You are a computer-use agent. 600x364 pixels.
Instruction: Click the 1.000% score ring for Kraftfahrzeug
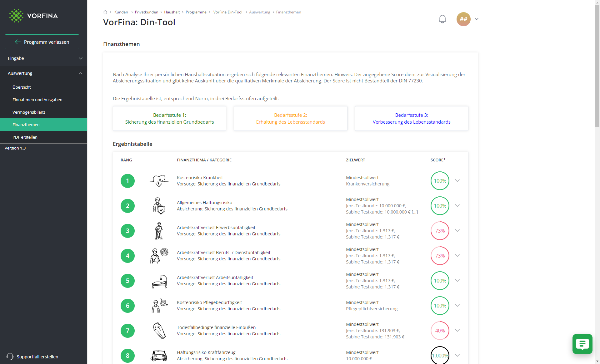click(x=440, y=356)
